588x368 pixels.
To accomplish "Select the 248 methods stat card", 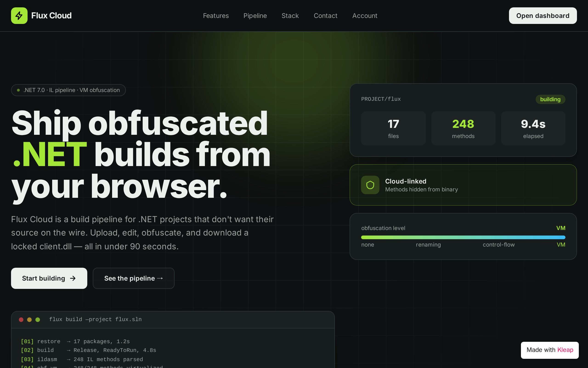I will (x=463, y=128).
